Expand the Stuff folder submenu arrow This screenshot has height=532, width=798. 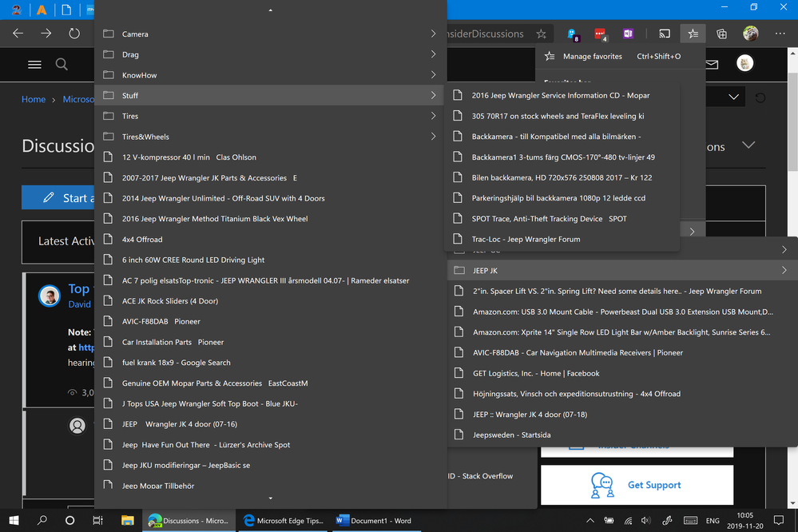433,95
